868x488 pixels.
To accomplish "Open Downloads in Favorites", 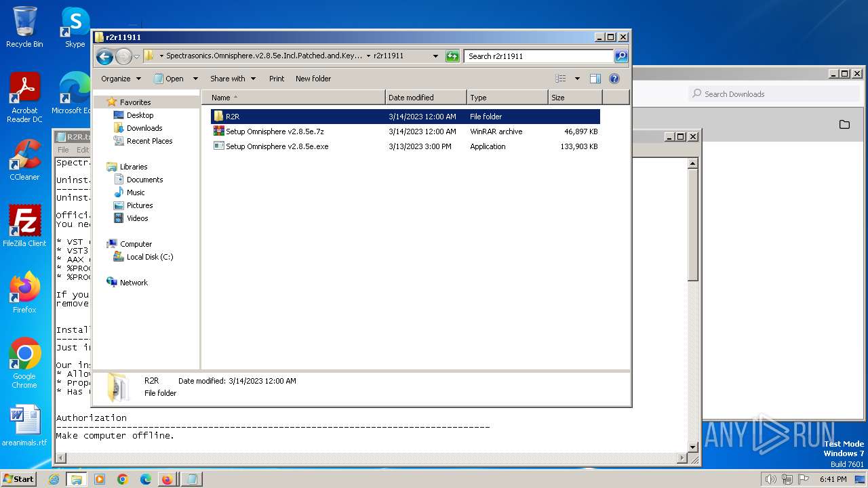I will [144, 128].
